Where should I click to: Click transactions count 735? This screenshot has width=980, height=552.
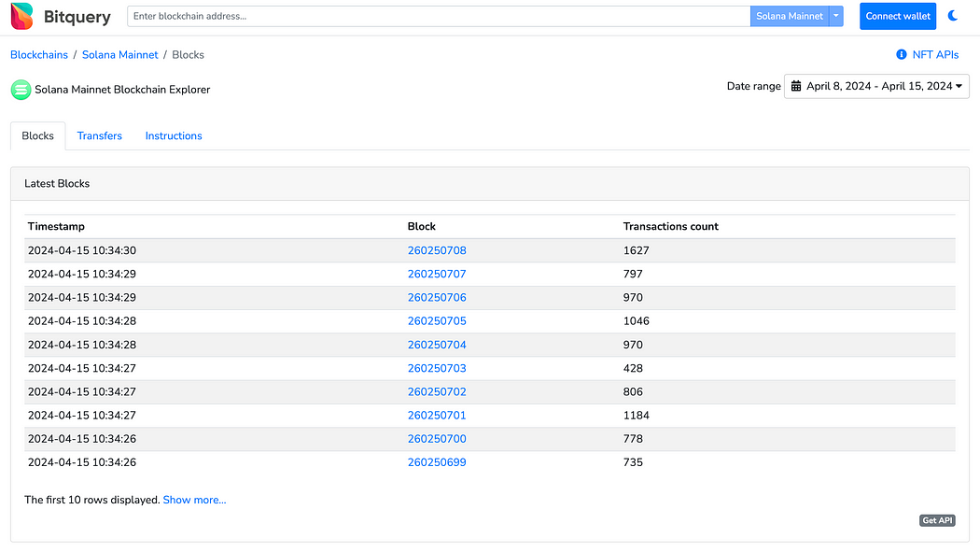tap(633, 462)
